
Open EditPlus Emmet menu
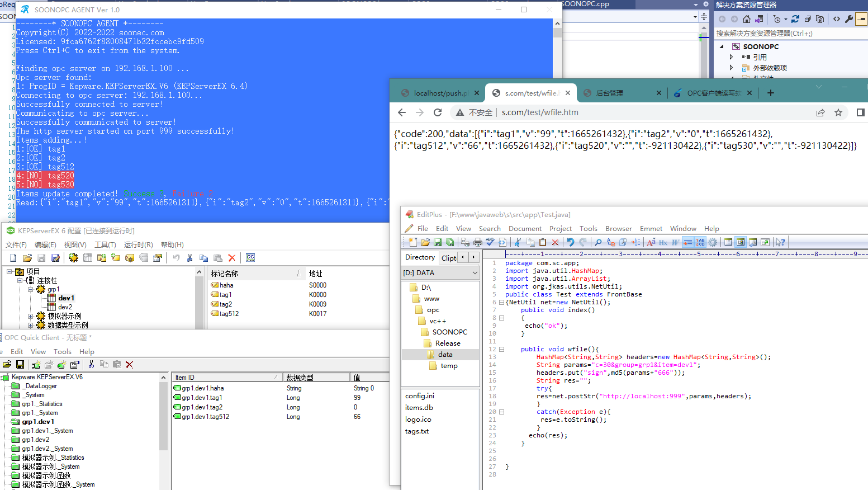651,229
